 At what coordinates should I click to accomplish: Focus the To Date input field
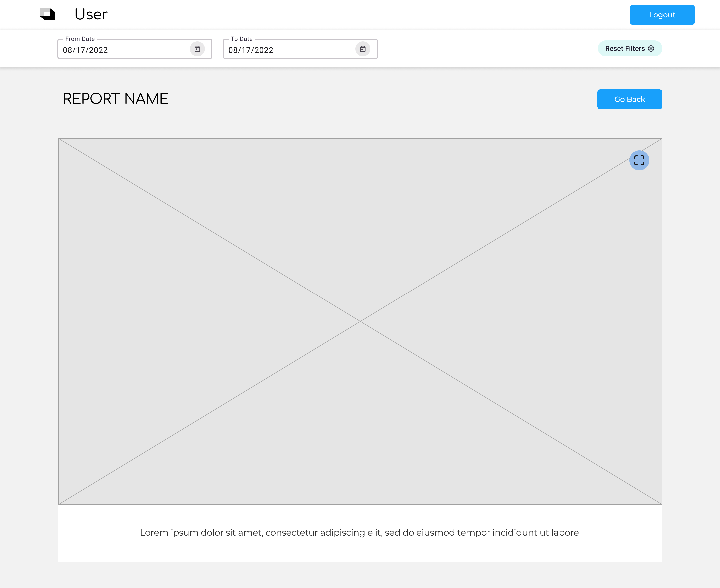[300, 49]
